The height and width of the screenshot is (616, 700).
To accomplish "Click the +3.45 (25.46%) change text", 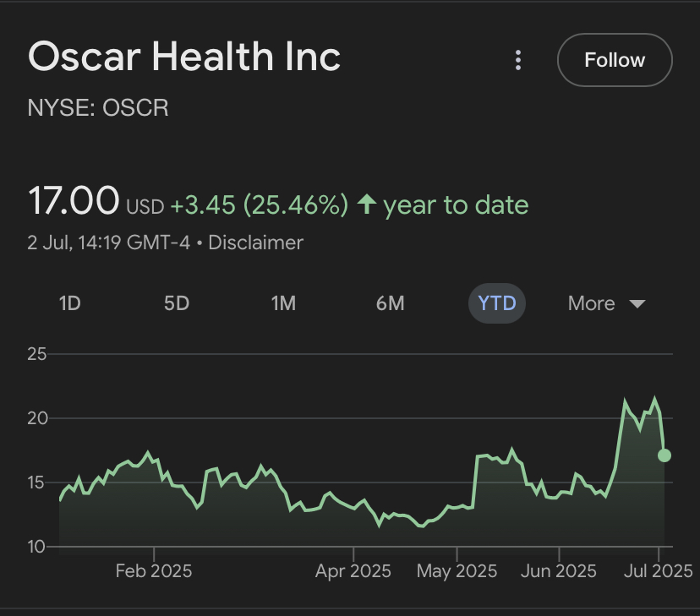I will (260, 205).
